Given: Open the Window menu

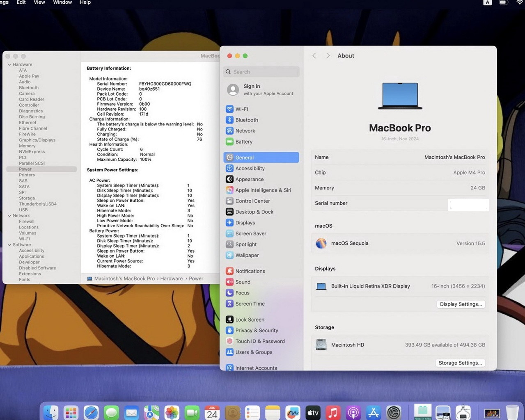Looking at the screenshot, I should tap(62, 2).
